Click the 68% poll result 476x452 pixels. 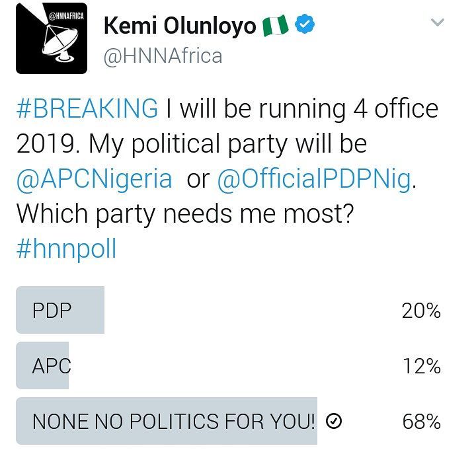click(x=421, y=422)
